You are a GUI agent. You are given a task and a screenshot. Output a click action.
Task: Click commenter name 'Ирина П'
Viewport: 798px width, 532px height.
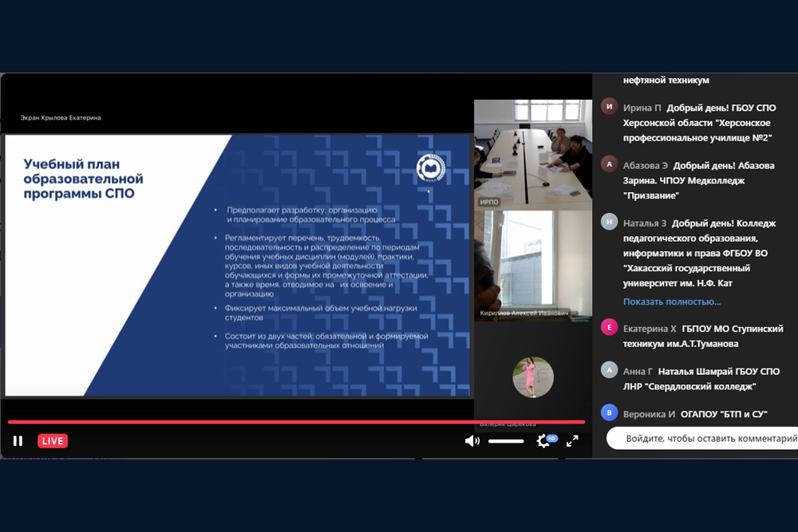click(642, 108)
